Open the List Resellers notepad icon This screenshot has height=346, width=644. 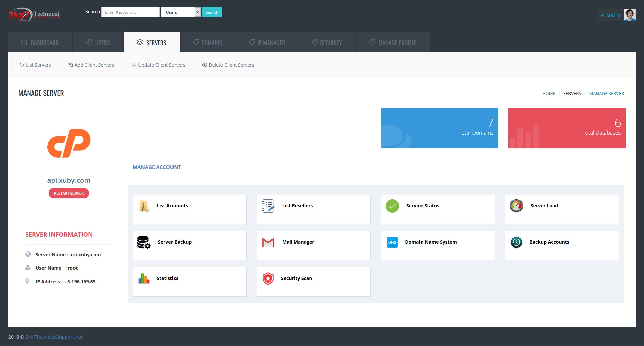click(x=268, y=206)
